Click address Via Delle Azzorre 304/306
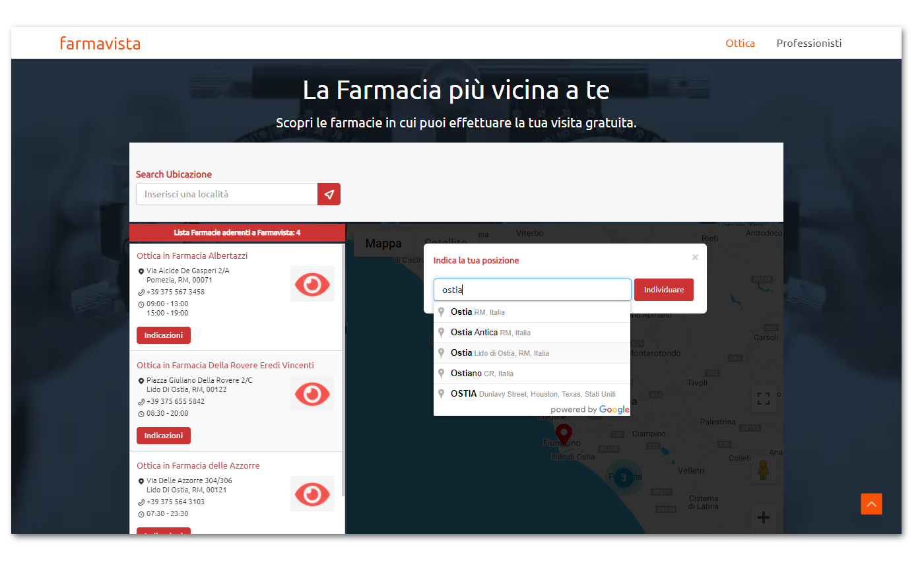924x561 pixels. coord(189,480)
